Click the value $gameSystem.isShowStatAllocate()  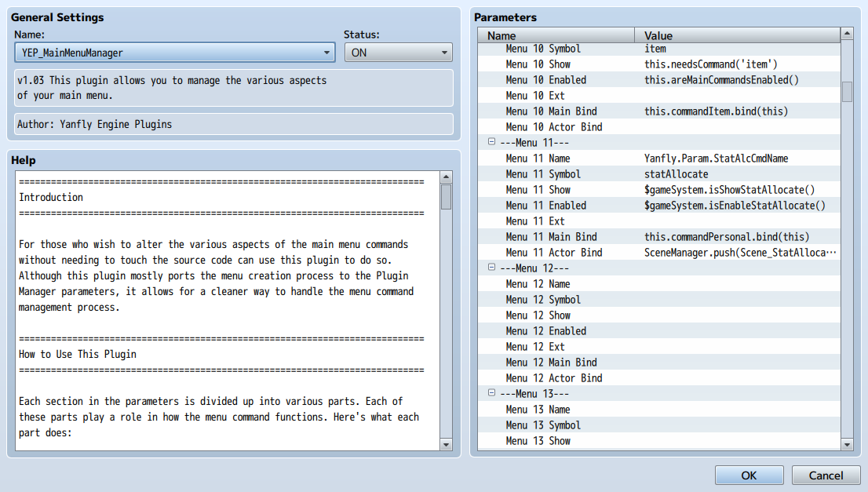pyautogui.click(x=729, y=190)
